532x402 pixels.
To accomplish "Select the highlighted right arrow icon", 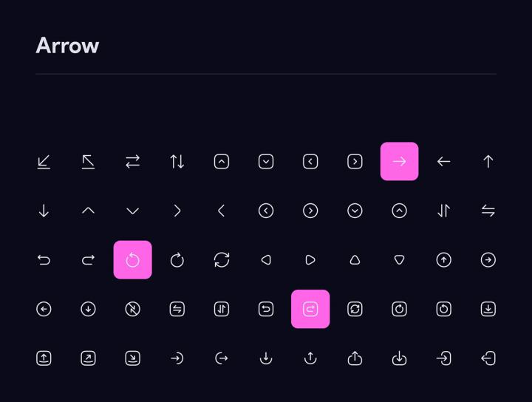I will coord(399,161).
